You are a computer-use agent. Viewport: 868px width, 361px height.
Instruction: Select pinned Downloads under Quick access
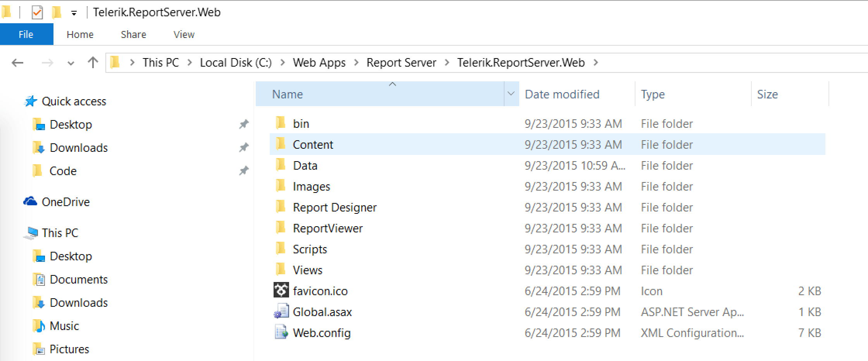79,148
